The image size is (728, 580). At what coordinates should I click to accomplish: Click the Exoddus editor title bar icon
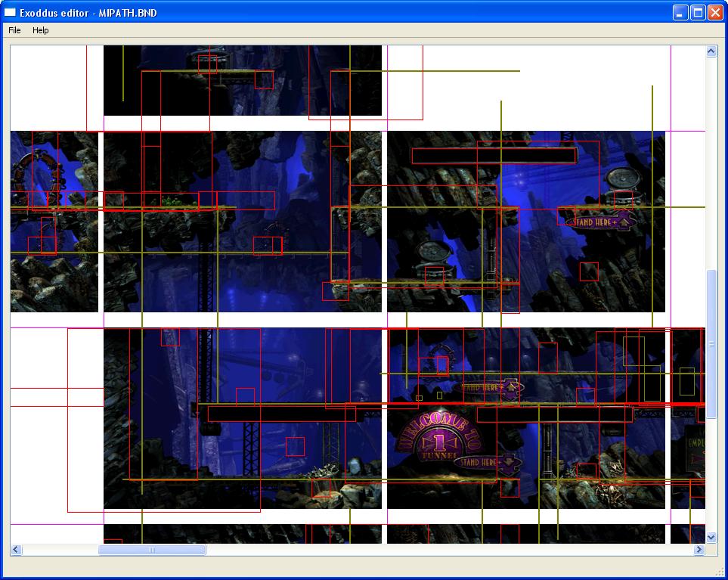click(11, 12)
